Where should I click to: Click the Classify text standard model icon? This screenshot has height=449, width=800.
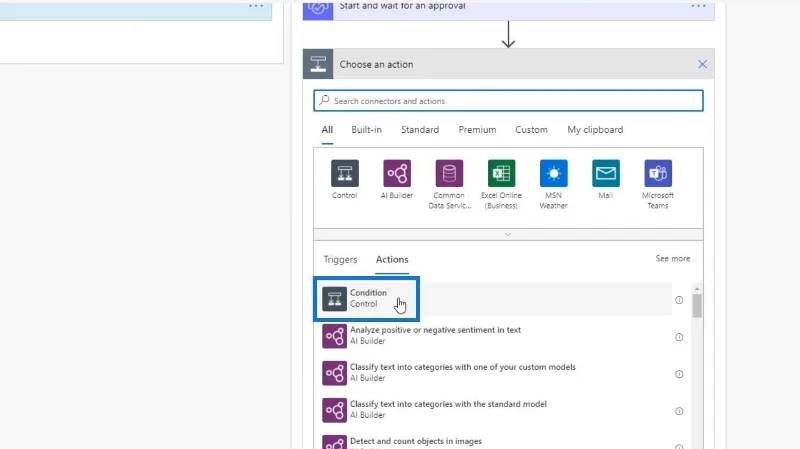334,410
